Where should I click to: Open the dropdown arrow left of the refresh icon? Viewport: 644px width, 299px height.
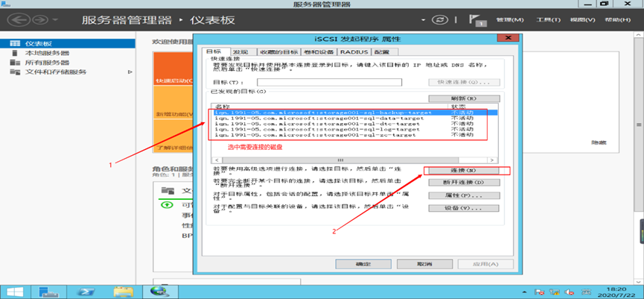(x=424, y=20)
